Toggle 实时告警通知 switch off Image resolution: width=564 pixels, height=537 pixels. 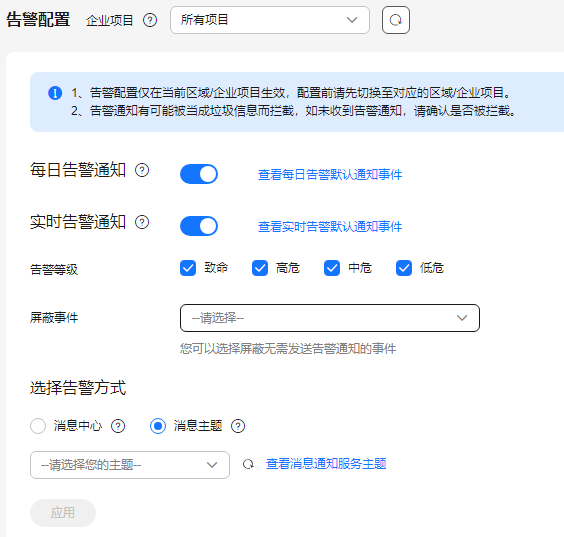pyautogui.click(x=199, y=226)
